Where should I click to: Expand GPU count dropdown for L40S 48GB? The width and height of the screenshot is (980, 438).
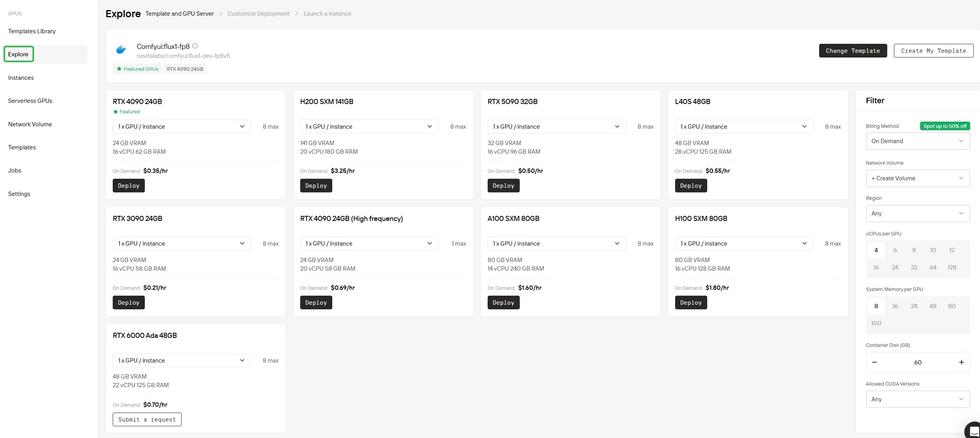[x=744, y=127]
